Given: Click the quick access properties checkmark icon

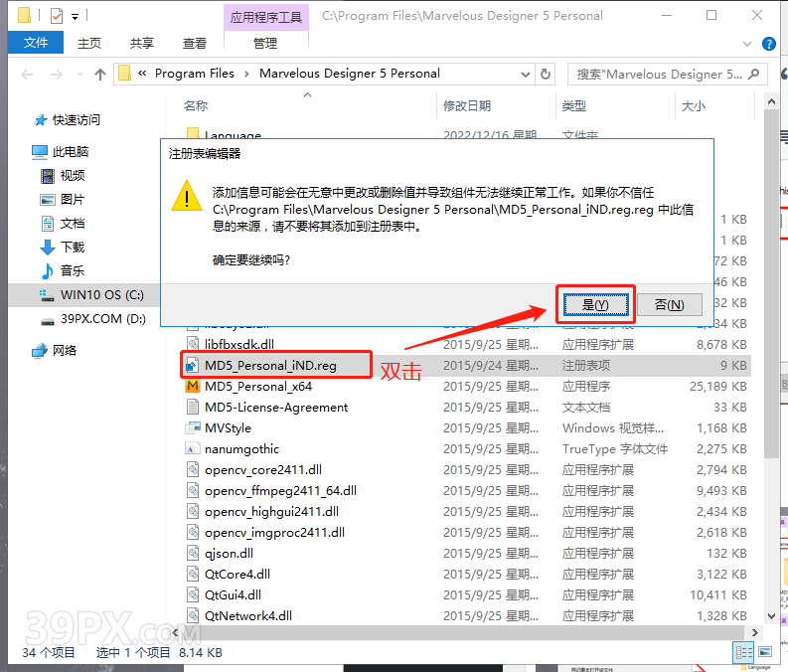Looking at the screenshot, I should point(57,16).
